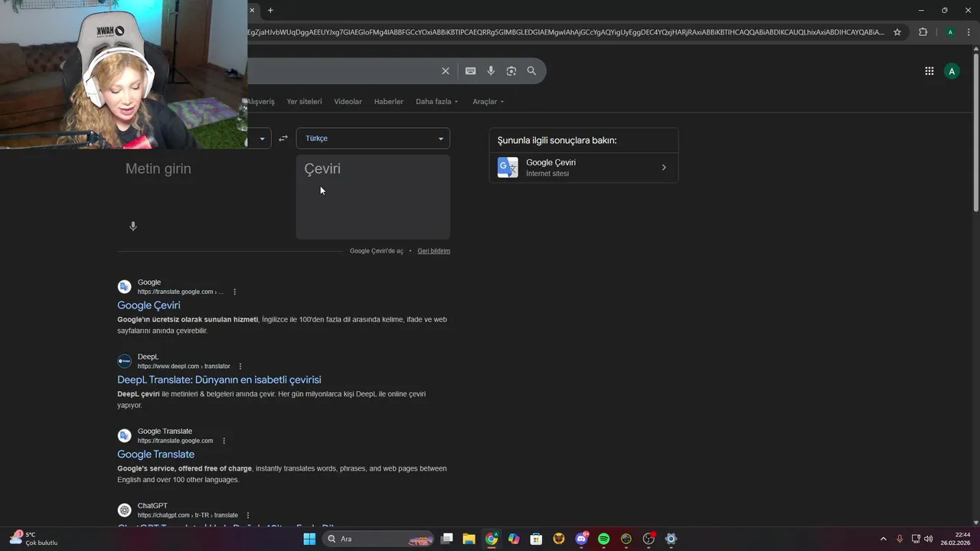
Task: Switch to the Haberler tab
Action: 389,102
